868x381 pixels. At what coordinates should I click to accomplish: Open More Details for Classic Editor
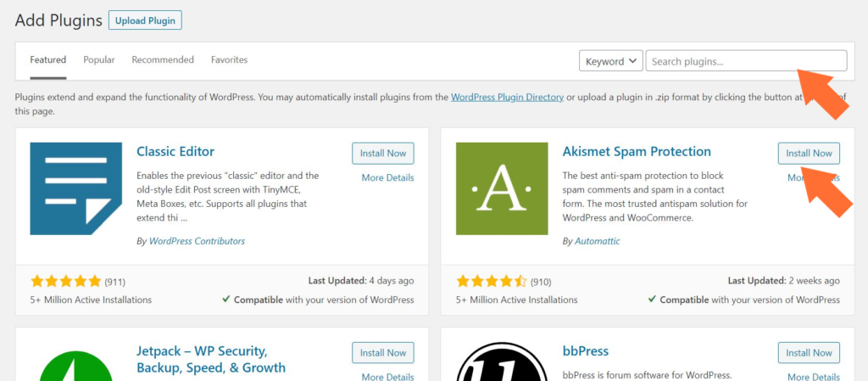tap(387, 177)
